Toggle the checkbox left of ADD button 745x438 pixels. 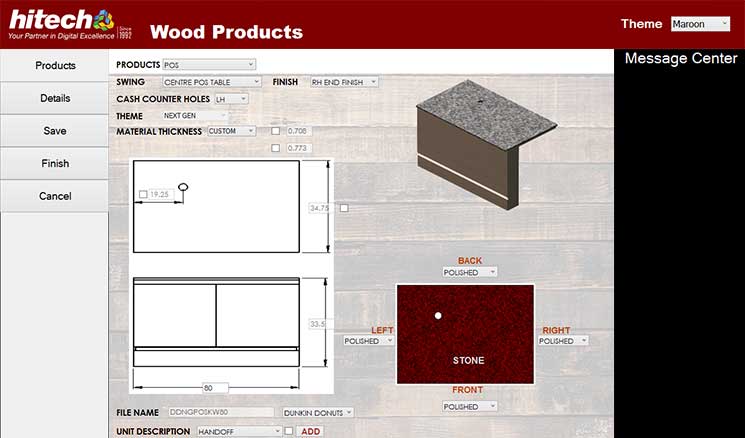[x=289, y=431]
